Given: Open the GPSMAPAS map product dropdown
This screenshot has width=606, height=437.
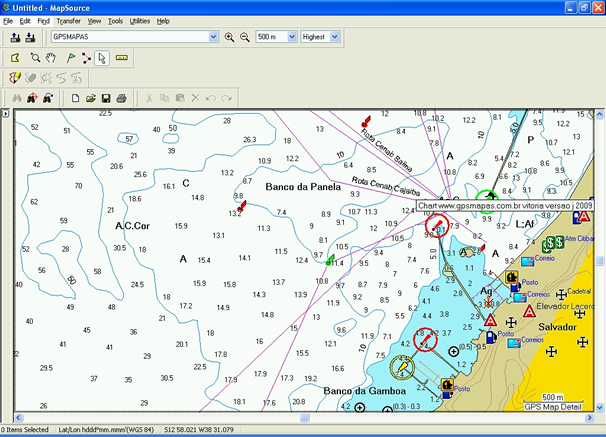Looking at the screenshot, I should [213, 37].
